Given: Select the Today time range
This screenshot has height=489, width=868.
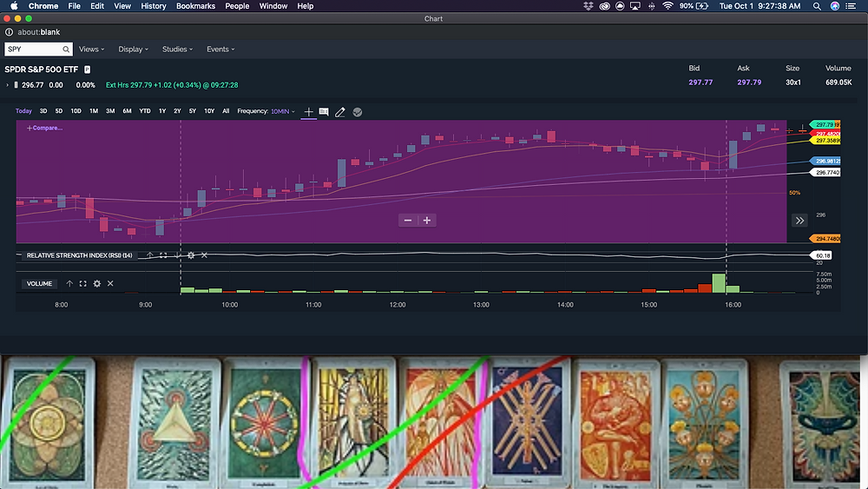Looking at the screenshot, I should [x=23, y=111].
